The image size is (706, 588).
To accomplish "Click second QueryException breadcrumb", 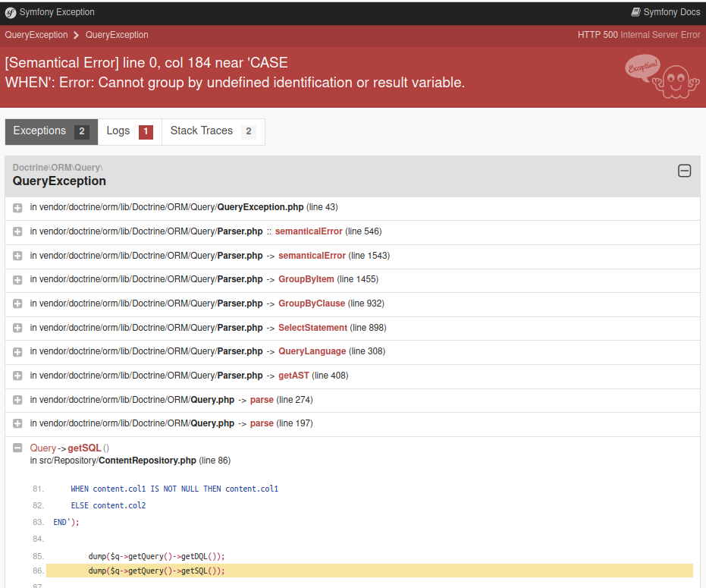I will tap(117, 35).
